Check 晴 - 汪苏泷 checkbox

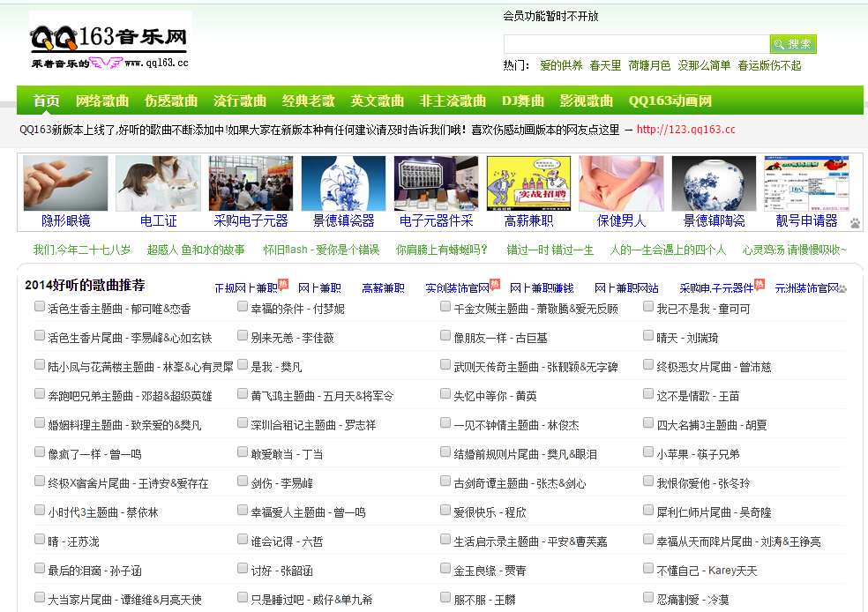40,539
